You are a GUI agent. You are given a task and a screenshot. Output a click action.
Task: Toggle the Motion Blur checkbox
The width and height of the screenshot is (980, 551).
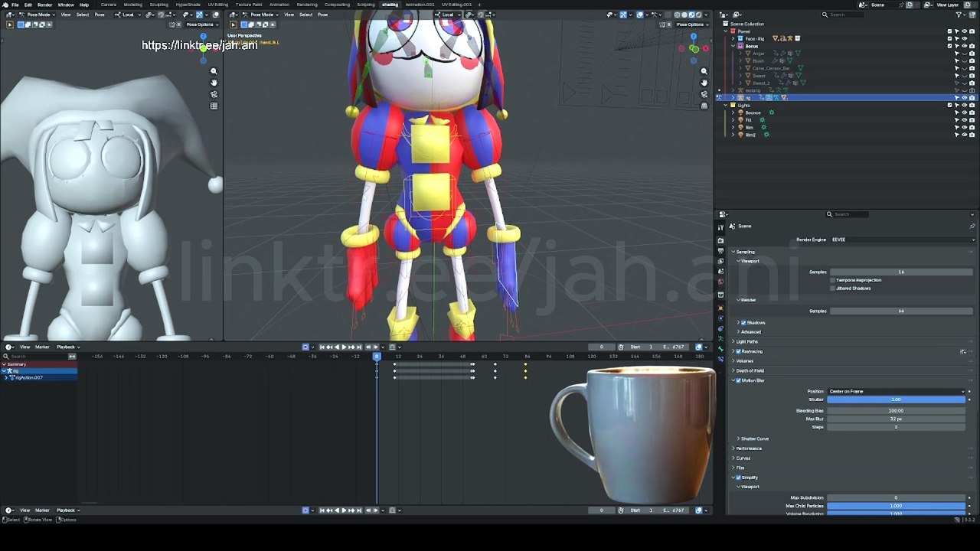coord(738,380)
